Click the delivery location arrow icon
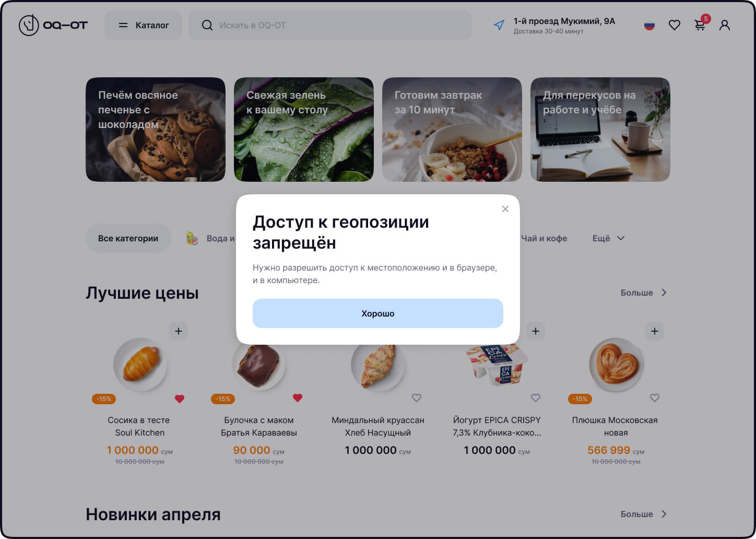This screenshot has width=756, height=539. pyautogui.click(x=499, y=25)
